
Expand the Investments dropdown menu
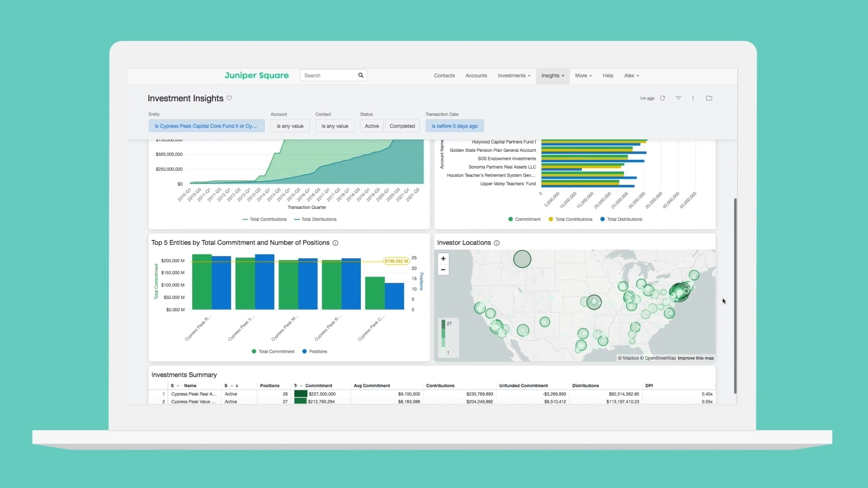(x=514, y=75)
